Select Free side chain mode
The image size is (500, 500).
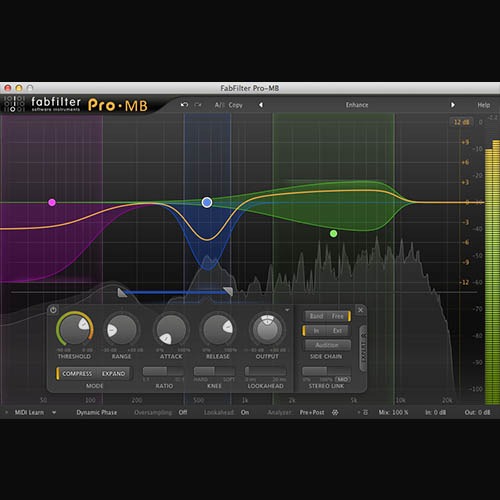click(x=338, y=316)
